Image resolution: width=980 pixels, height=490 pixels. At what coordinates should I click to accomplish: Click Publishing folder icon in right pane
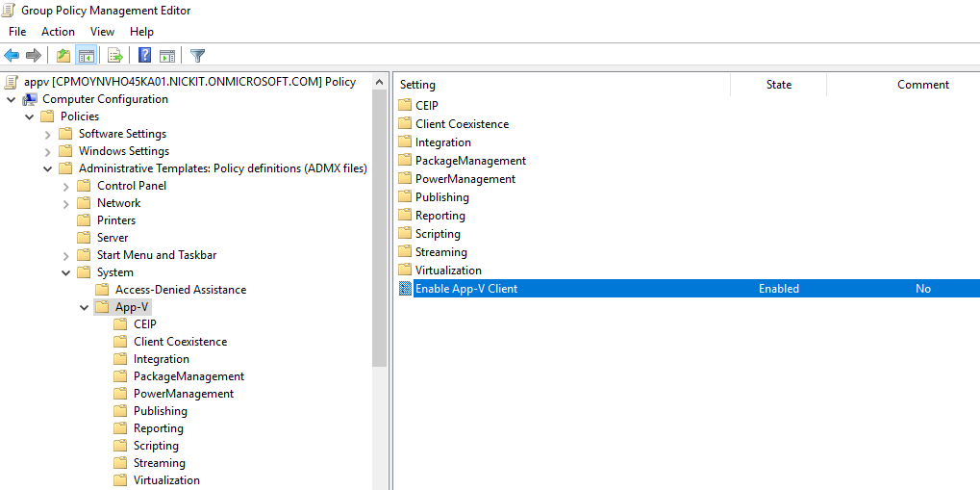point(405,197)
